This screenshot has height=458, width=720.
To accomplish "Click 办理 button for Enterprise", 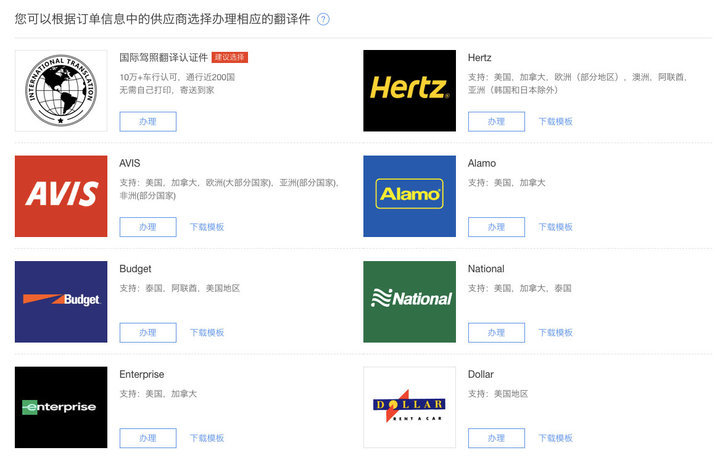I will coord(148,438).
